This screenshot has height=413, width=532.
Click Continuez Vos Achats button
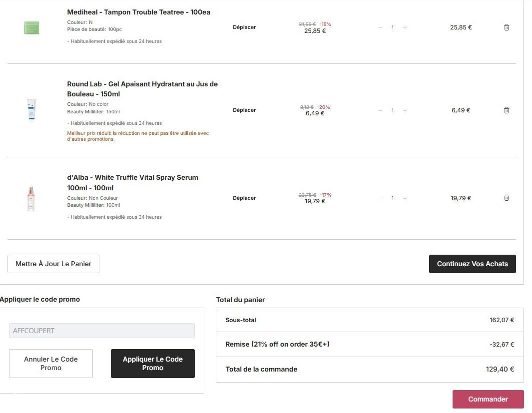tap(472, 264)
